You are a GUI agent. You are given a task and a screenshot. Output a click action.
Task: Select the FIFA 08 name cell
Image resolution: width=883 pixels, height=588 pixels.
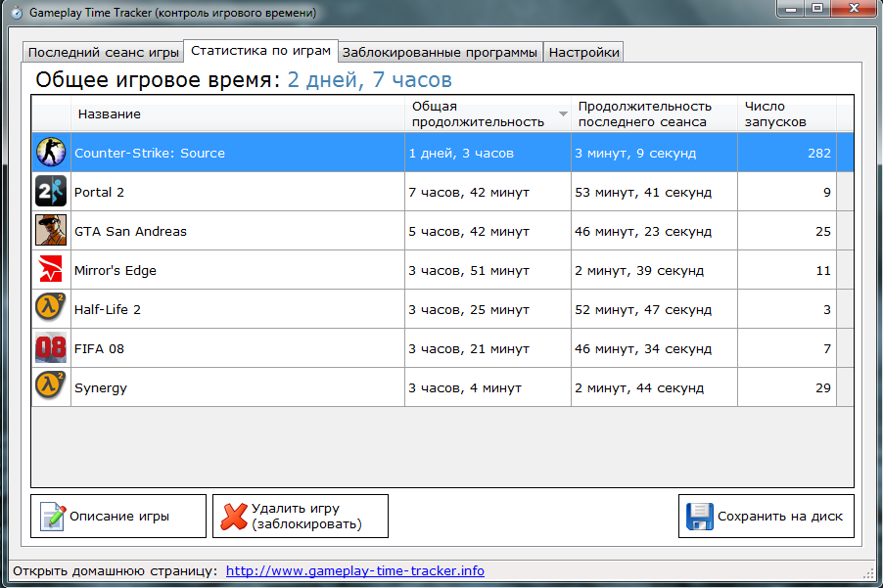[237, 348]
